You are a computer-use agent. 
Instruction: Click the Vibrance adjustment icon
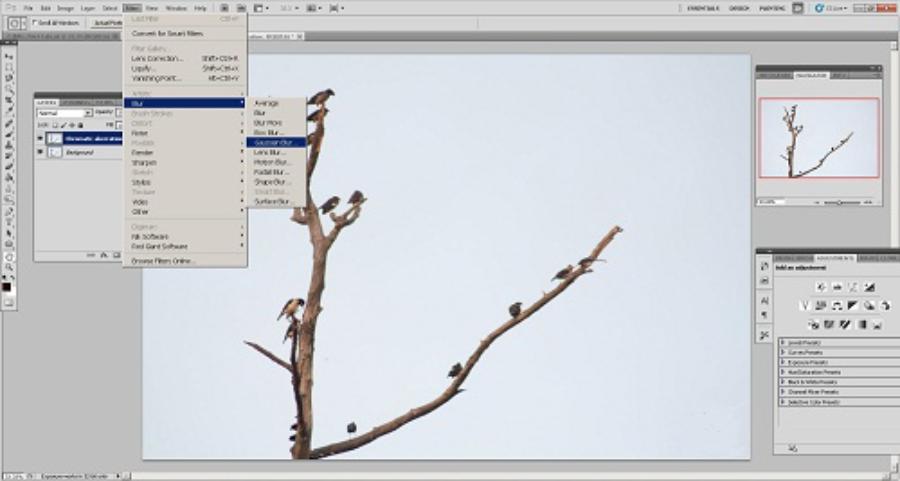coord(804,306)
